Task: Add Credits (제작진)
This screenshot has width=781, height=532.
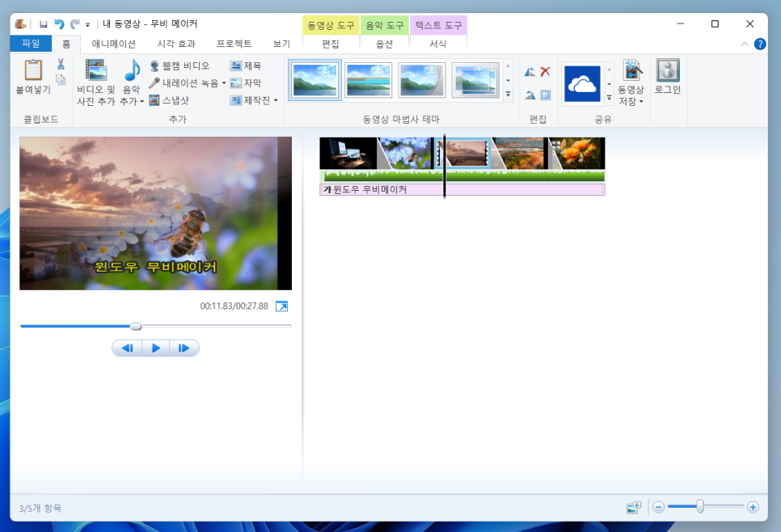Action: [x=250, y=100]
